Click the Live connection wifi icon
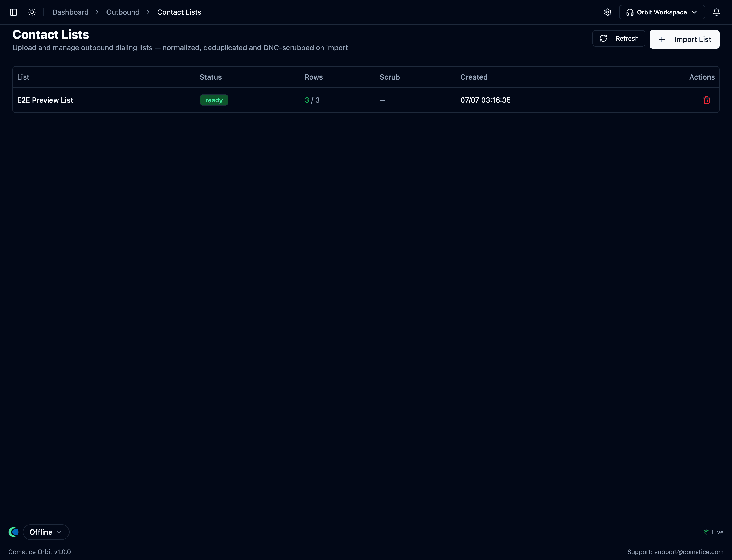 click(x=706, y=532)
